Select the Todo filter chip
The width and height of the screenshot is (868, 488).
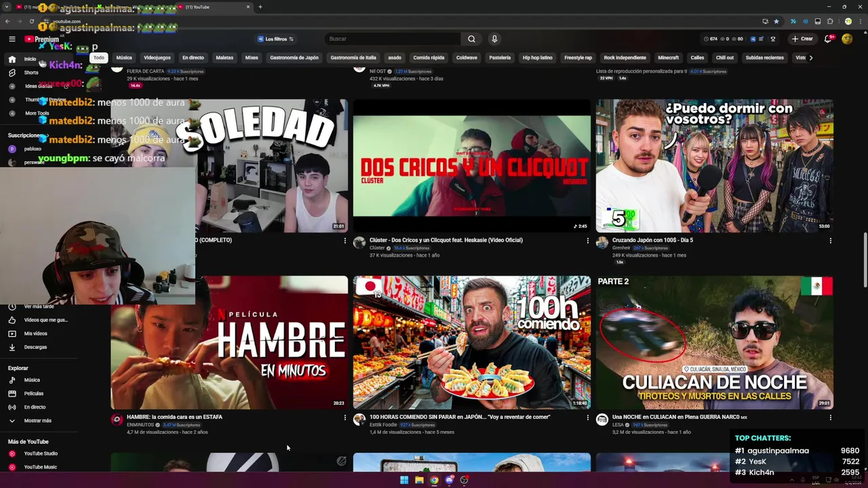(x=99, y=58)
